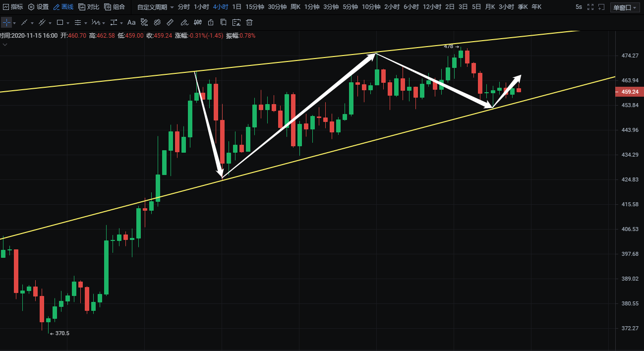Switch to the 15分钟 period tab

(254, 7)
